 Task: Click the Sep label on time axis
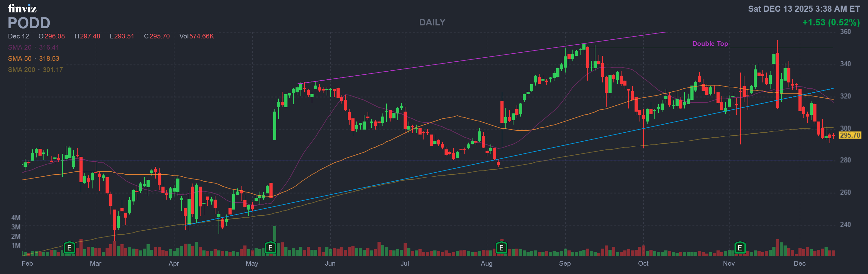[x=565, y=263]
